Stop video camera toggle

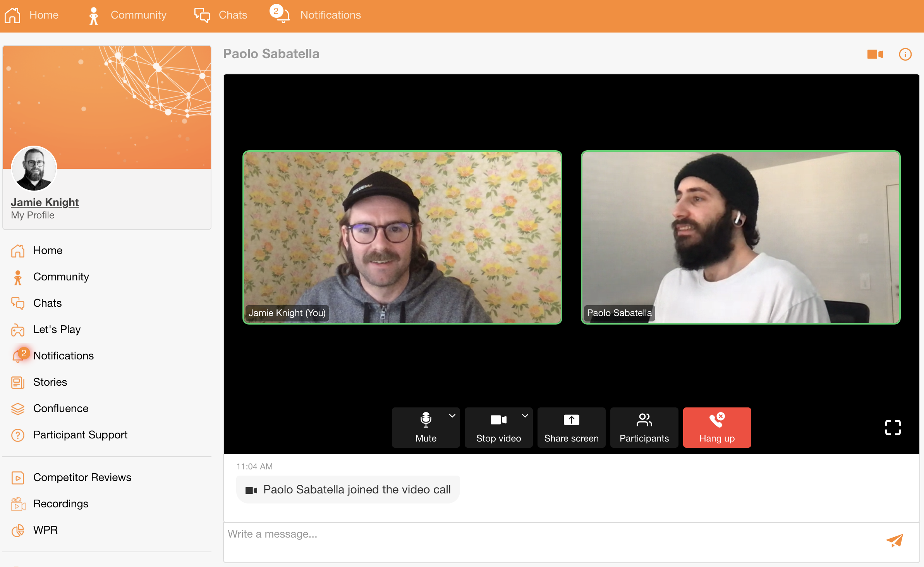click(498, 428)
